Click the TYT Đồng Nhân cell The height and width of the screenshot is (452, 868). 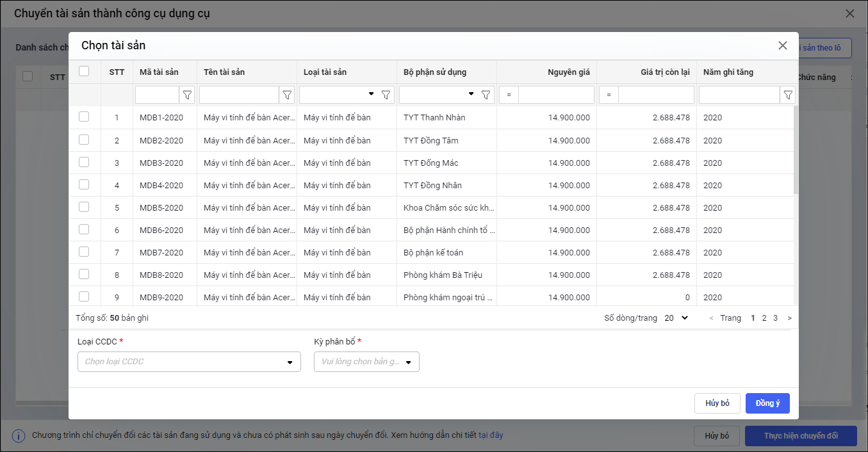pyautogui.click(x=446, y=185)
